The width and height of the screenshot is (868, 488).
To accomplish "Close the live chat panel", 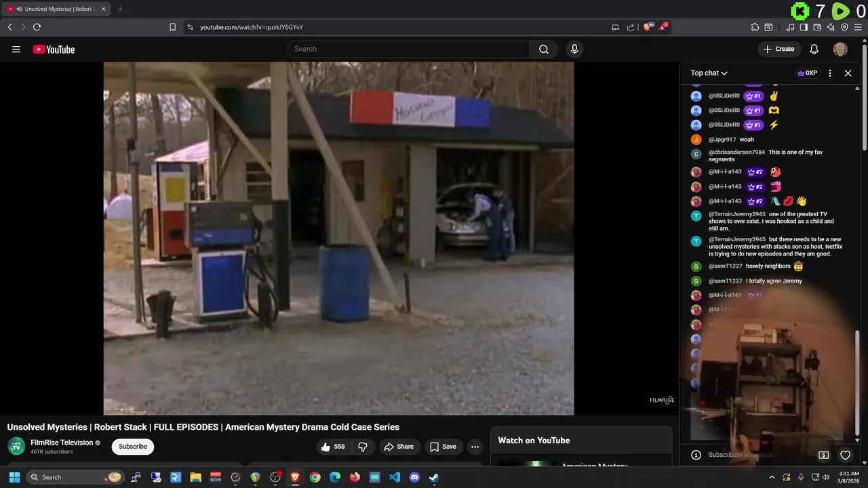I will click(848, 73).
